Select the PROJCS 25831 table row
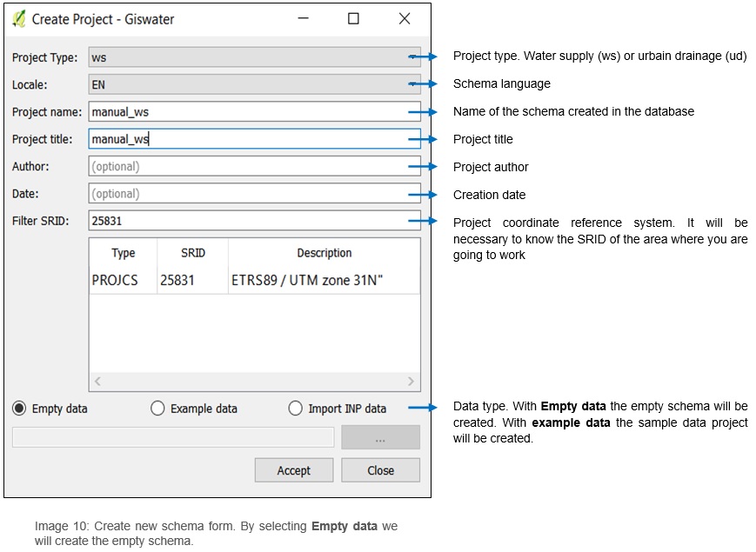Image resolution: width=756 pixels, height=552 pixels. [254, 281]
